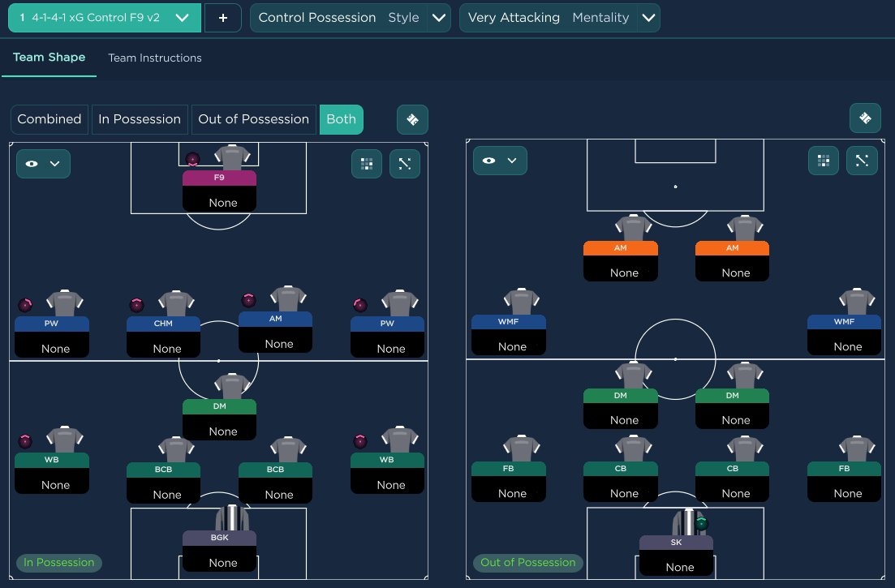
Task: Select the In Possession view
Action: (x=140, y=119)
